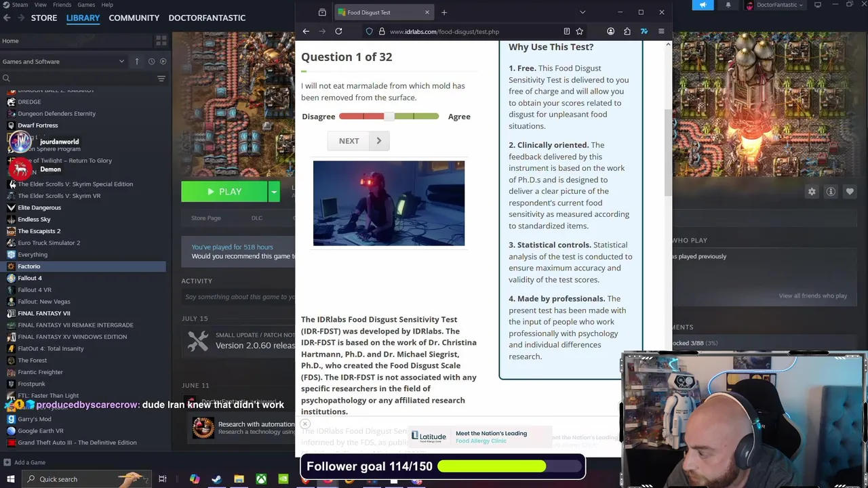This screenshot has width=868, height=488.
Task: Open Factorio game settings gear
Action: pos(812,192)
